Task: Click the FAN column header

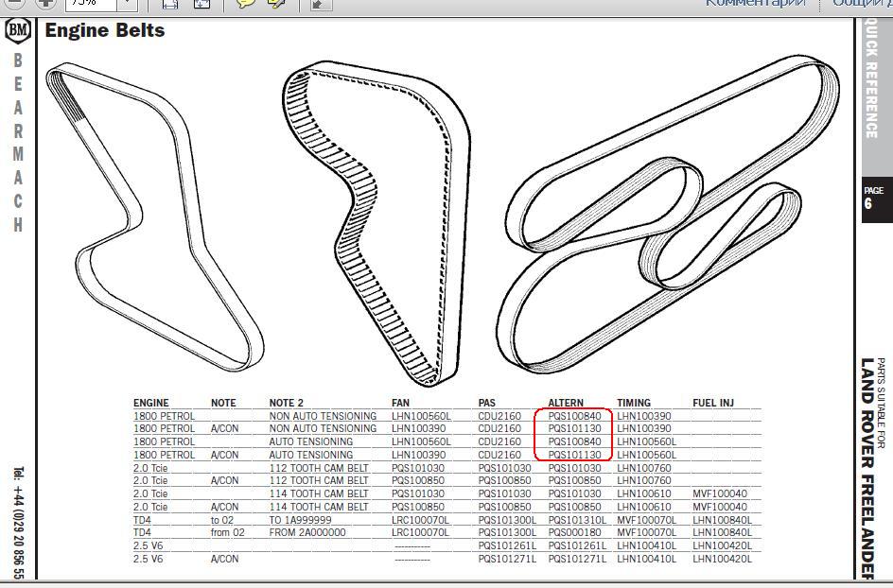Action: (x=400, y=403)
